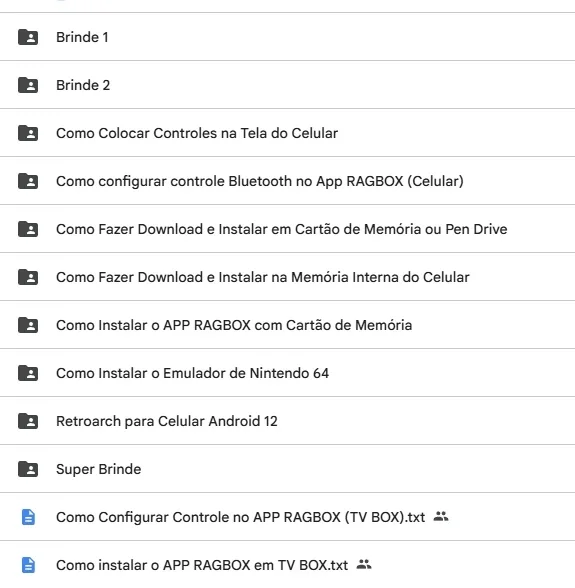Viewport: 575px width, 588px height.
Task: Open file Como instalar o APP RAGBOX em TV BOX.txt
Action: [x=202, y=565]
